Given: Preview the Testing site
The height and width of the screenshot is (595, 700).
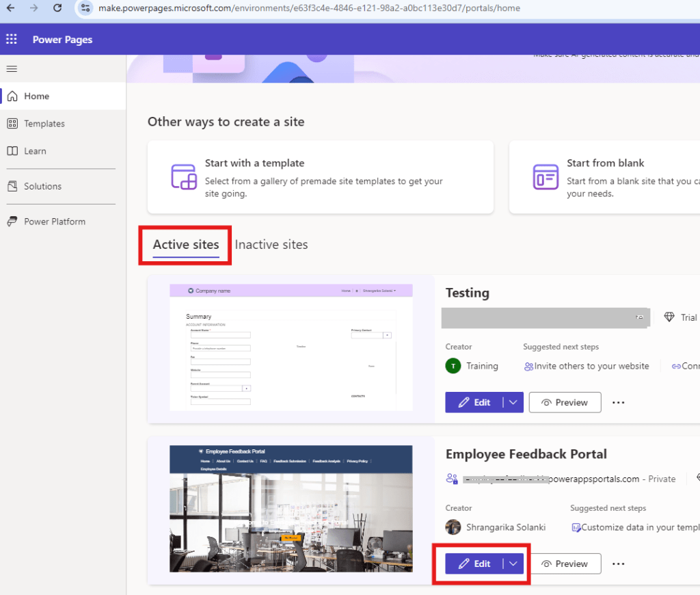Looking at the screenshot, I should [x=565, y=403].
